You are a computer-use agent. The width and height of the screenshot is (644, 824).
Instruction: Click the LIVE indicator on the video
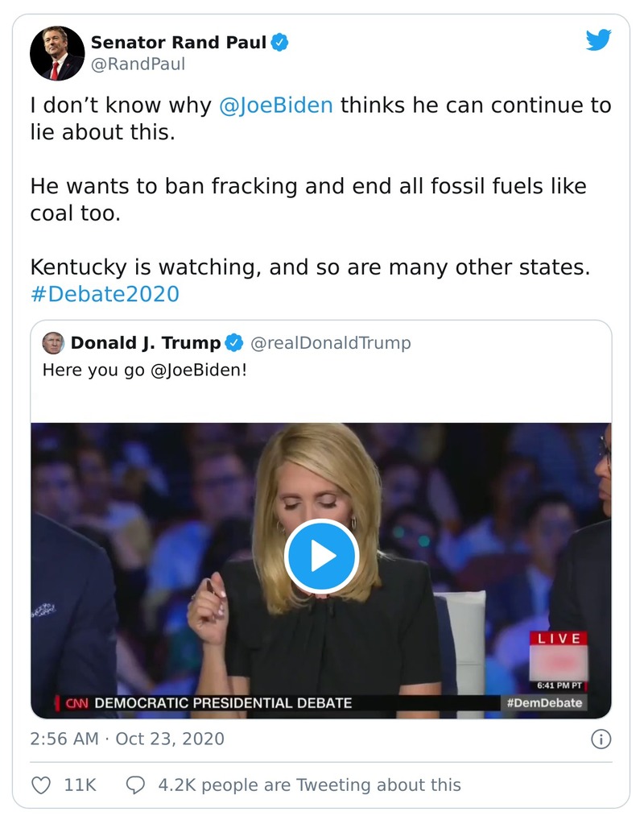pos(559,639)
